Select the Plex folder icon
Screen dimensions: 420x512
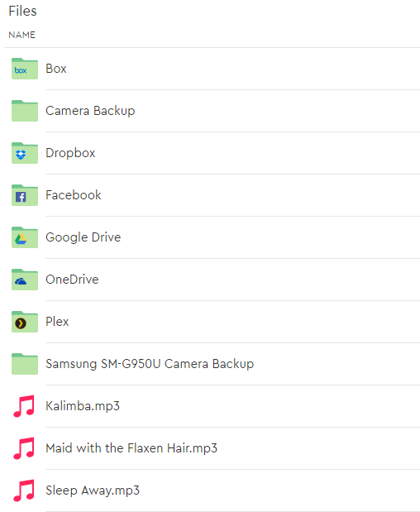point(25,321)
